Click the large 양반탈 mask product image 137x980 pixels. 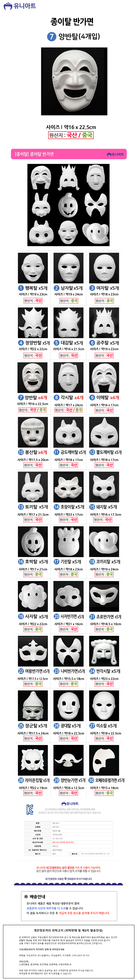tap(69, 81)
